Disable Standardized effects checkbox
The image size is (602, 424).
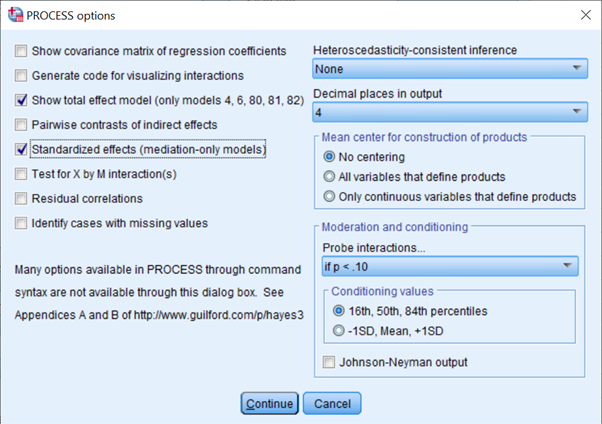click(x=21, y=150)
